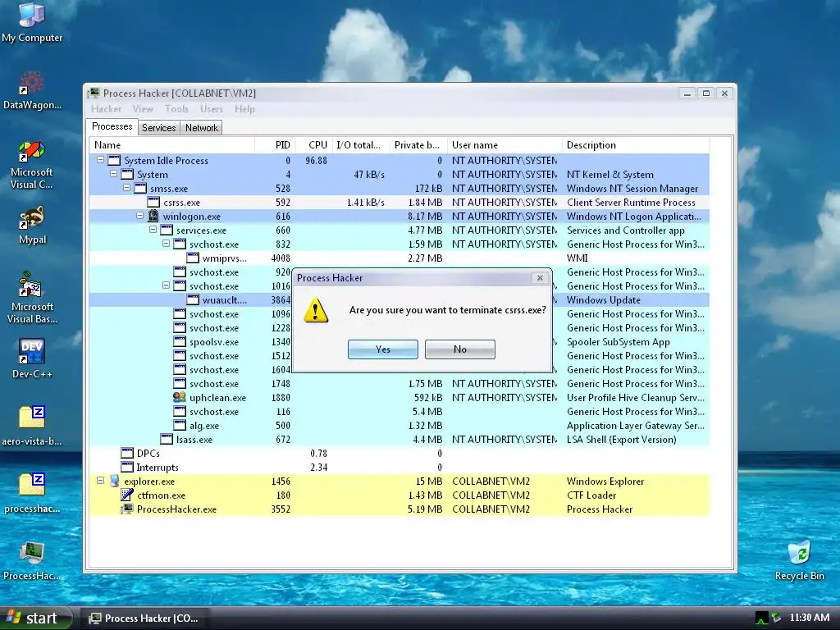
Task: Click the wuauclt process icon
Action: tap(193, 299)
